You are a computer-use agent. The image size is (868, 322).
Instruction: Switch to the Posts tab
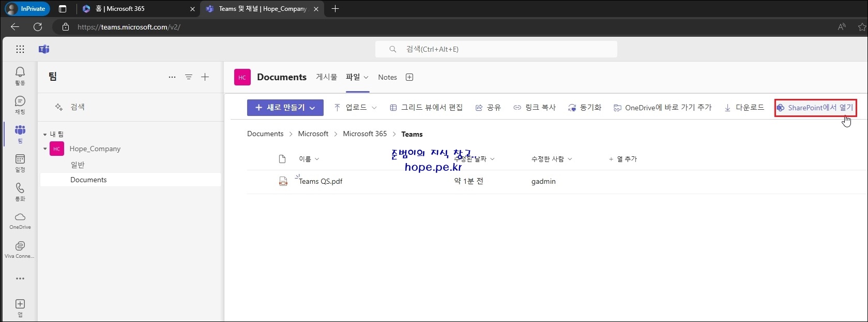click(x=326, y=77)
